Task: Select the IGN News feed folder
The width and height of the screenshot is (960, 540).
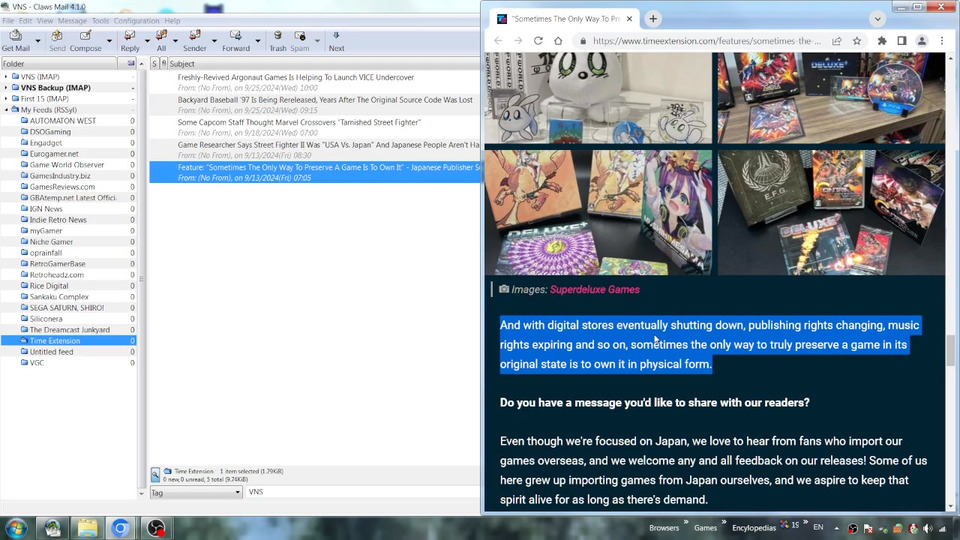Action: tap(46, 209)
